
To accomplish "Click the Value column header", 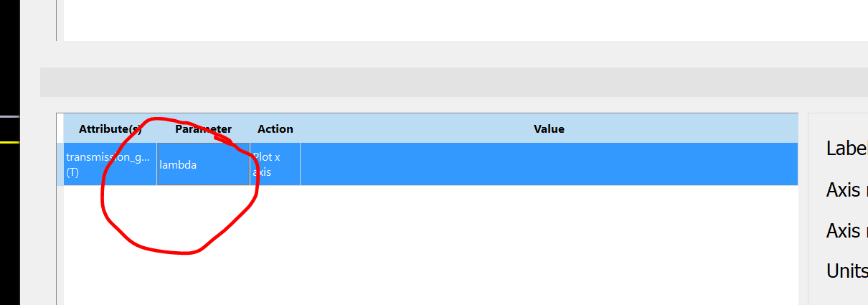I will (549, 129).
